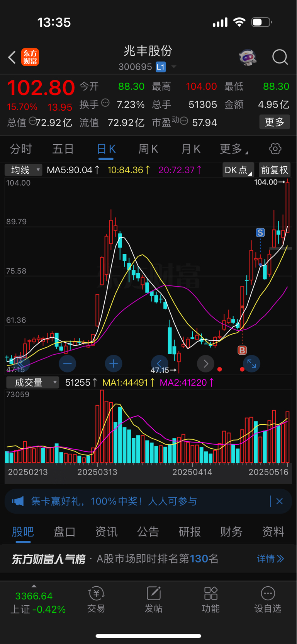The height and width of the screenshot is (644, 297).
Task: Open more quote details via 更多 button
Action: [275, 122]
